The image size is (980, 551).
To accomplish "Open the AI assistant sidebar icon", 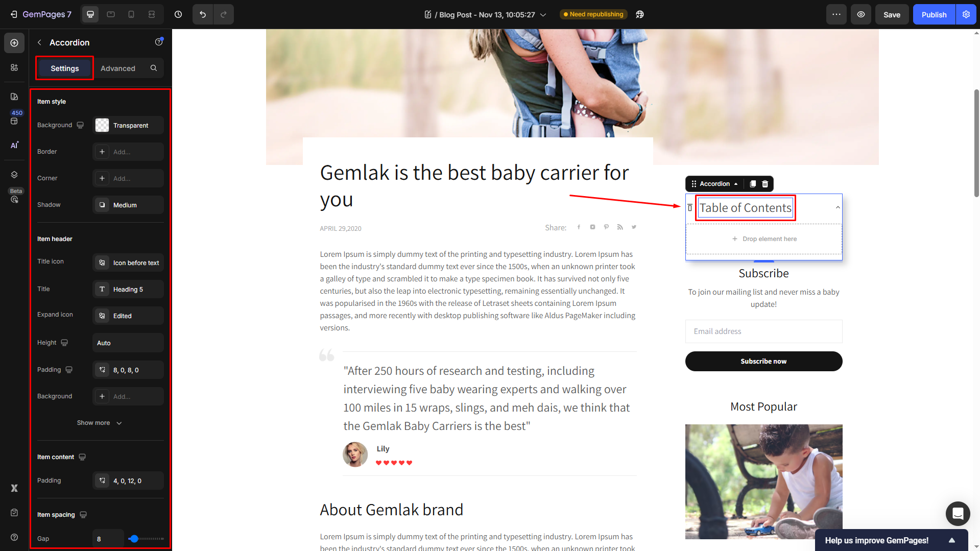I will (x=14, y=145).
